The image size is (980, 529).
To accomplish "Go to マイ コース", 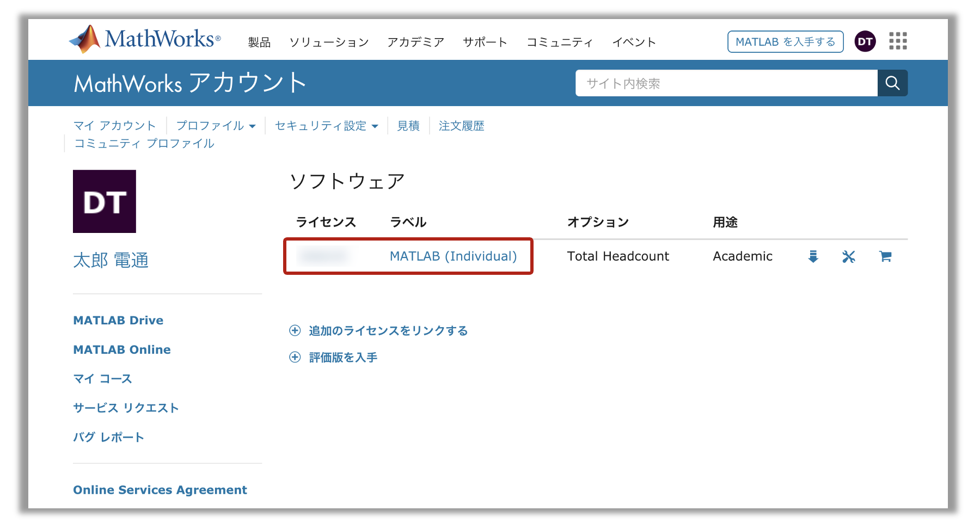I will coord(103,379).
